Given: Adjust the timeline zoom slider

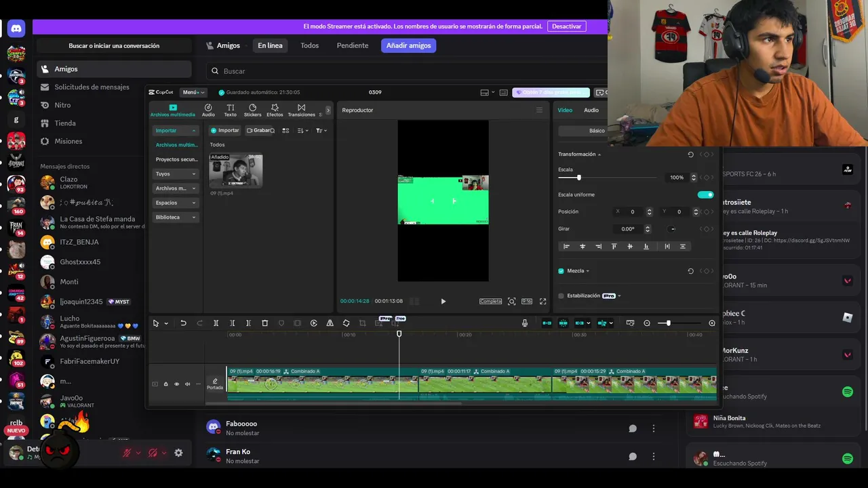Looking at the screenshot, I should click(668, 323).
